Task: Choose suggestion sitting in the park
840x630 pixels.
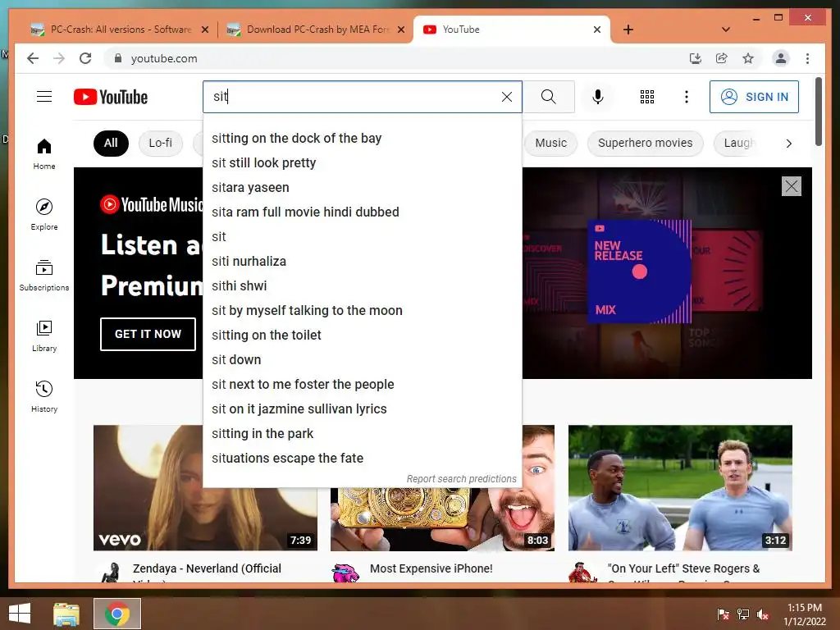Action: pyautogui.click(x=362, y=434)
